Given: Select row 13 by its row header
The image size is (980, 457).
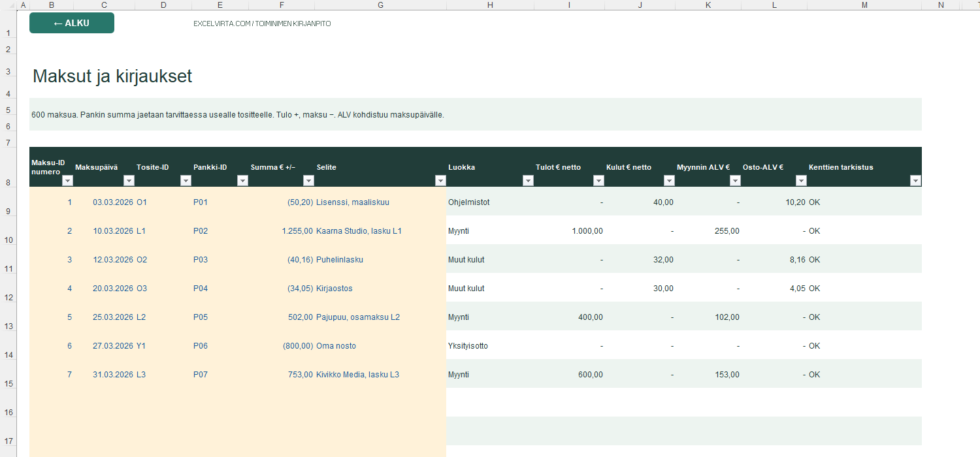Looking at the screenshot, I should click(x=8, y=317).
